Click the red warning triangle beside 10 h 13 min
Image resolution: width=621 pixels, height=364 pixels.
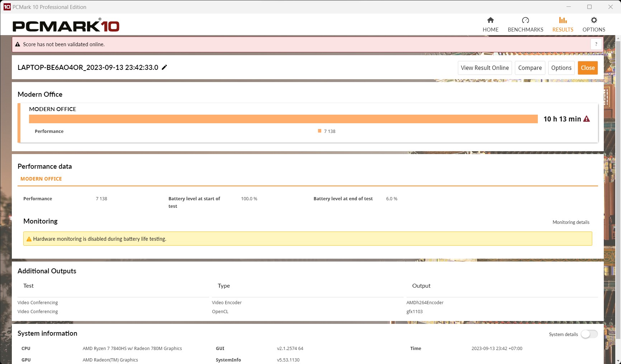587,119
